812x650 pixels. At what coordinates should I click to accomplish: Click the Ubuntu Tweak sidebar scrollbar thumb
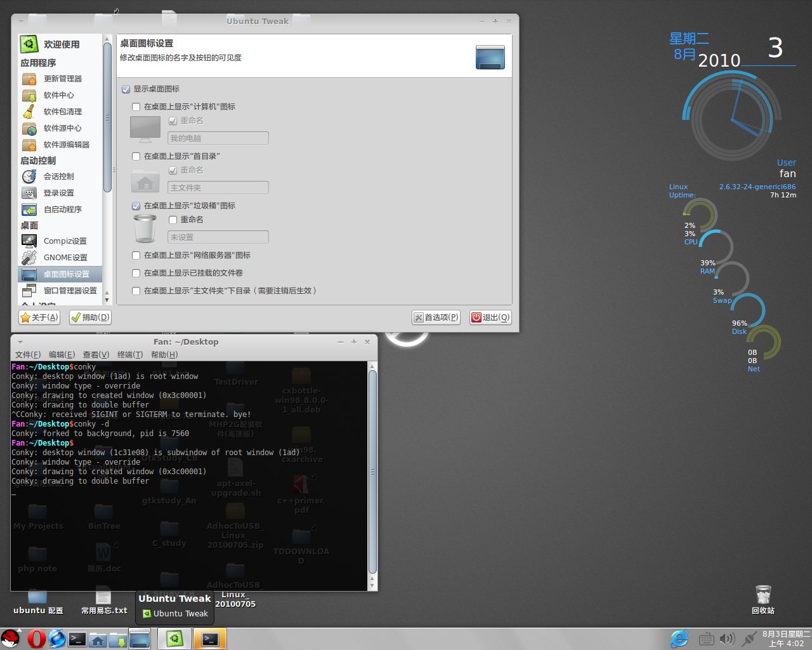(x=107, y=117)
